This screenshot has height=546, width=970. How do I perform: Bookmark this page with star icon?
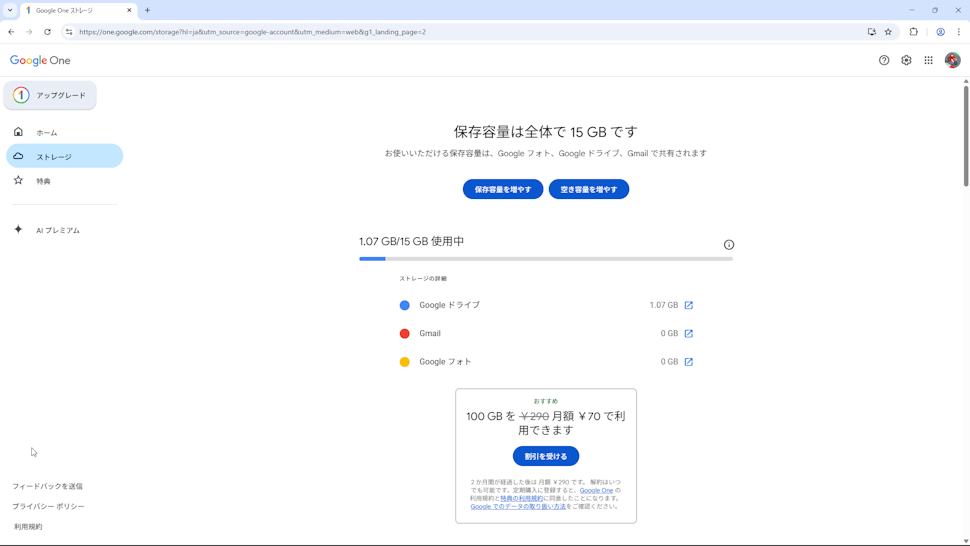click(x=888, y=32)
